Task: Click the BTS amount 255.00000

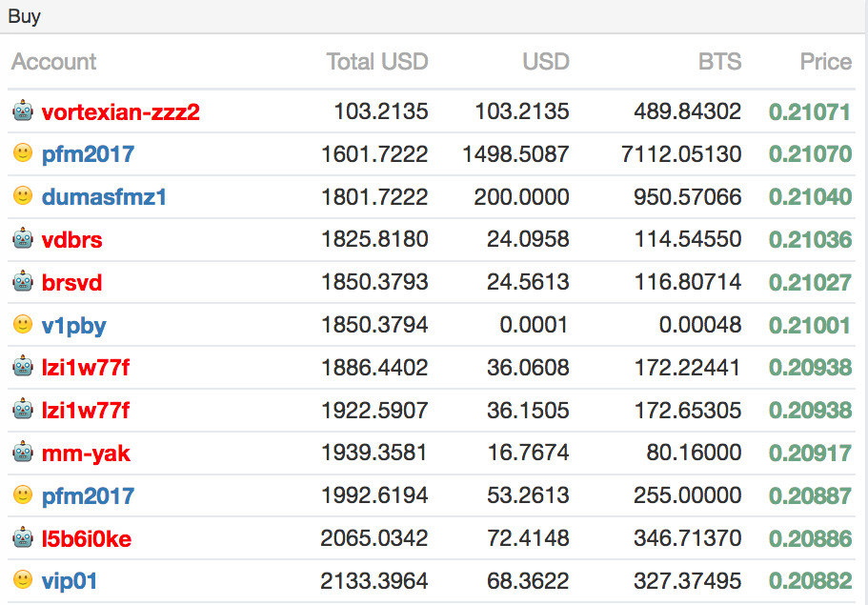Action: click(x=688, y=496)
